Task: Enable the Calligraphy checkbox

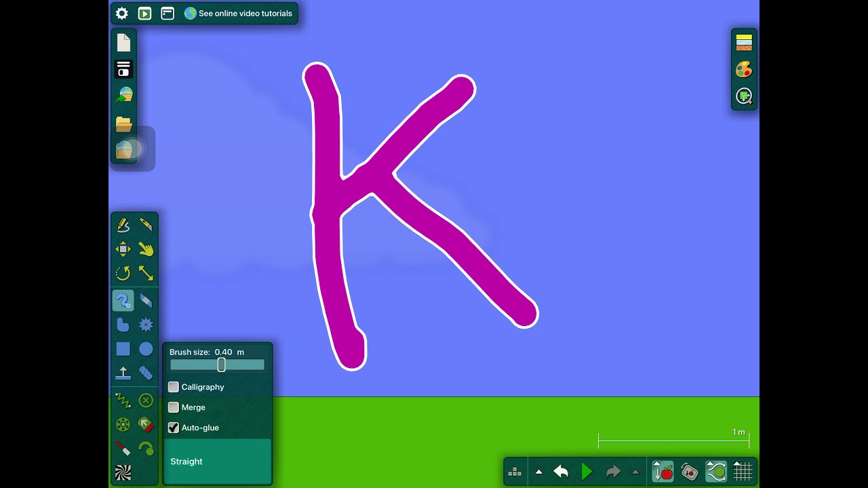Action: pos(174,387)
